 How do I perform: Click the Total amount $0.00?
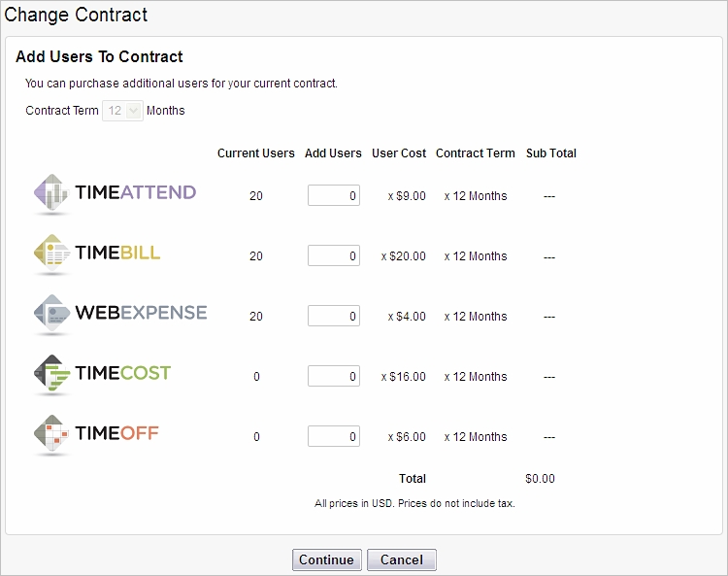[540, 479]
